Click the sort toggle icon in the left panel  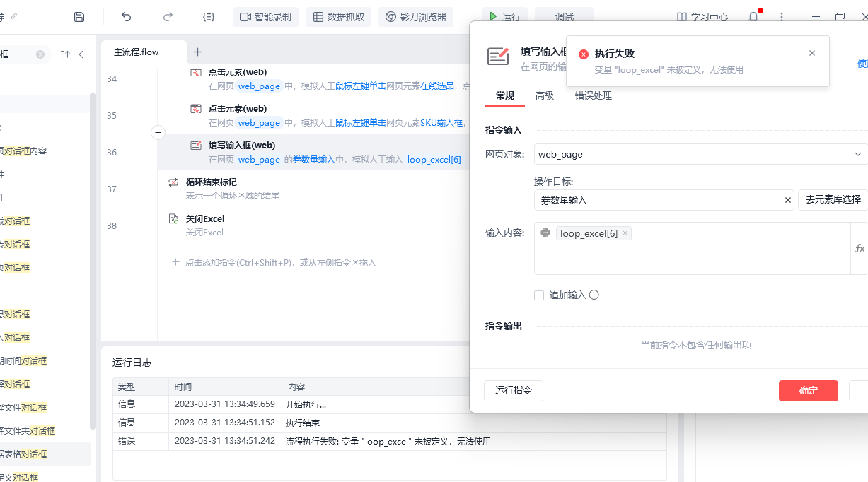point(65,54)
